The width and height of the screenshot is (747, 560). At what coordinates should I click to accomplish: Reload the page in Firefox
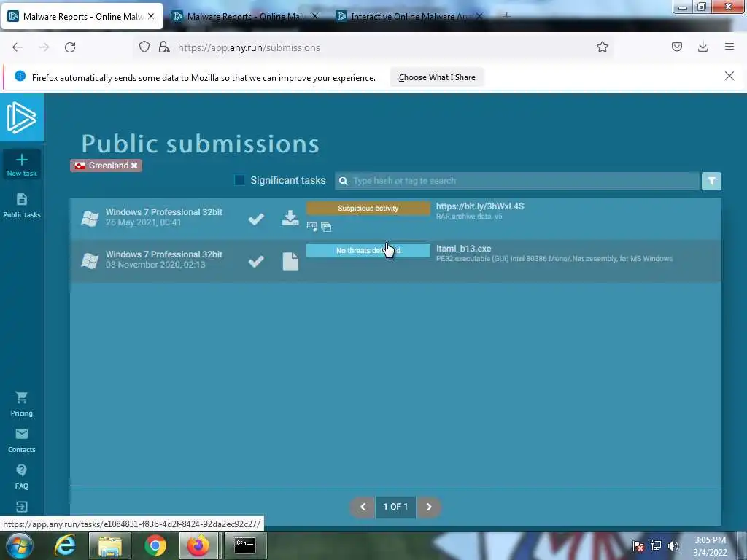pos(70,47)
